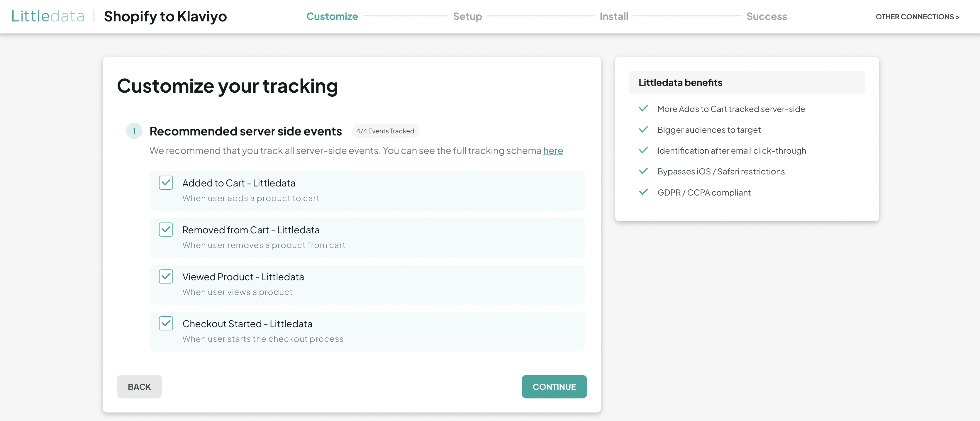Click step number 1 circle badge
This screenshot has height=421, width=980.
click(134, 131)
